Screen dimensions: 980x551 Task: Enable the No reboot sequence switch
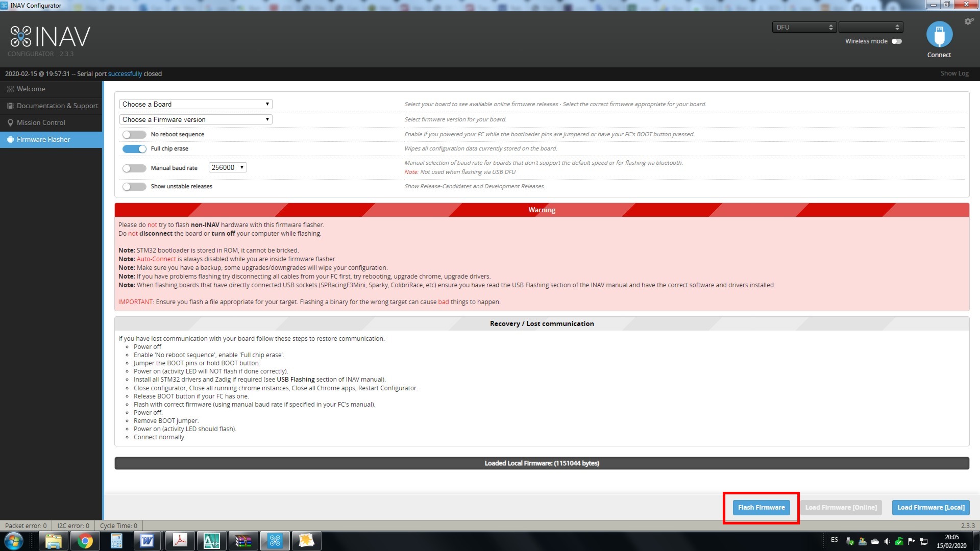point(134,135)
